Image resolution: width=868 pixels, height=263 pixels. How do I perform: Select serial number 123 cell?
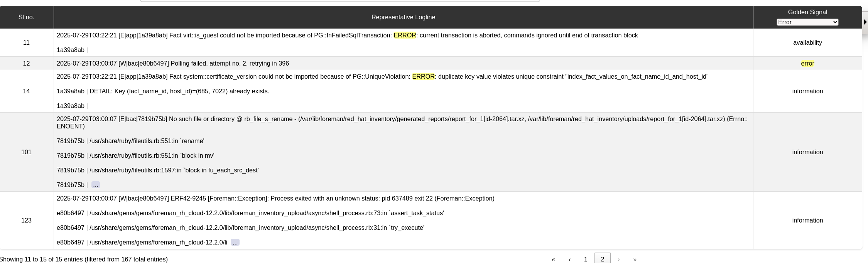26,221
